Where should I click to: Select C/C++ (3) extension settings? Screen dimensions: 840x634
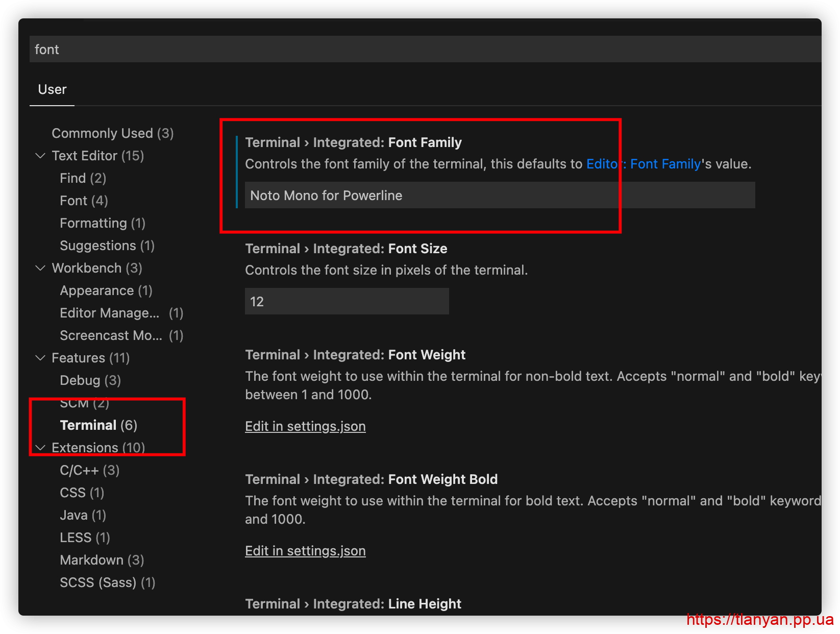coord(89,470)
